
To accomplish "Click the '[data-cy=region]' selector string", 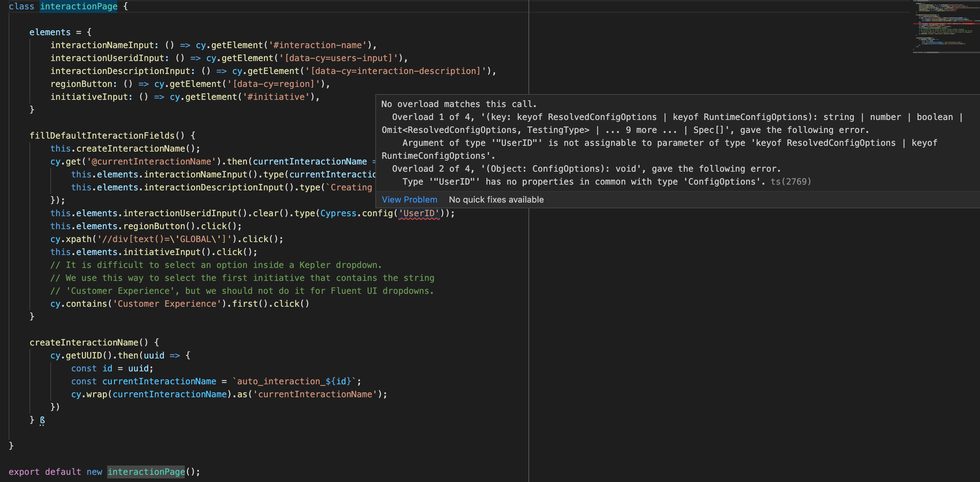I will click(273, 84).
